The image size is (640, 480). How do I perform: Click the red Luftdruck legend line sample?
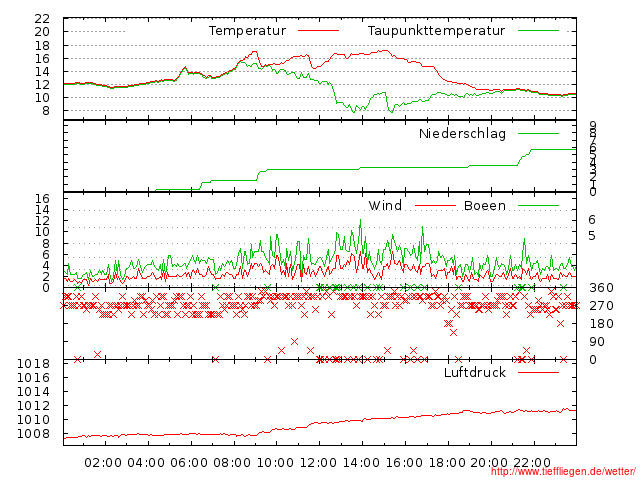[x=538, y=372]
